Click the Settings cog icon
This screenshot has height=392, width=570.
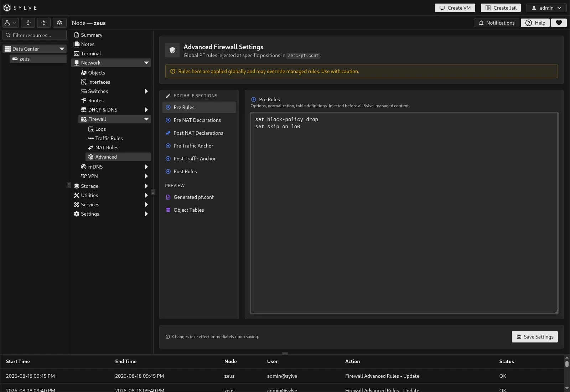77,214
